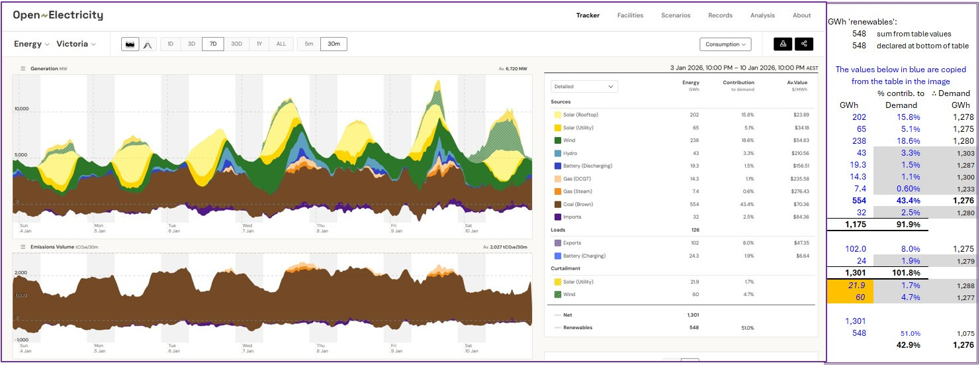Set interval to 30m
This screenshot has width=980, height=365.
[x=334, y=44]
